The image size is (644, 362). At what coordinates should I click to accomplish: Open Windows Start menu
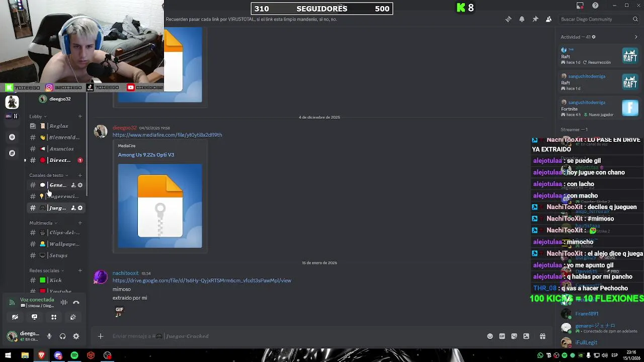click(8, 355)
